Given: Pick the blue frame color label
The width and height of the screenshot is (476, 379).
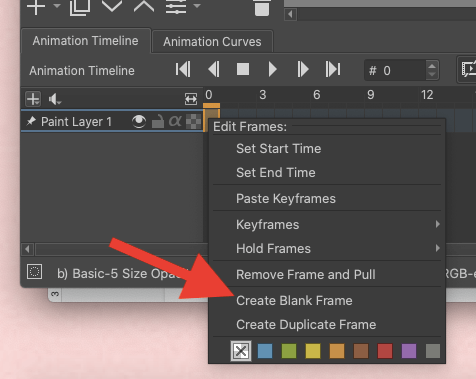Looking at the screenshot, I should (265, 351).
